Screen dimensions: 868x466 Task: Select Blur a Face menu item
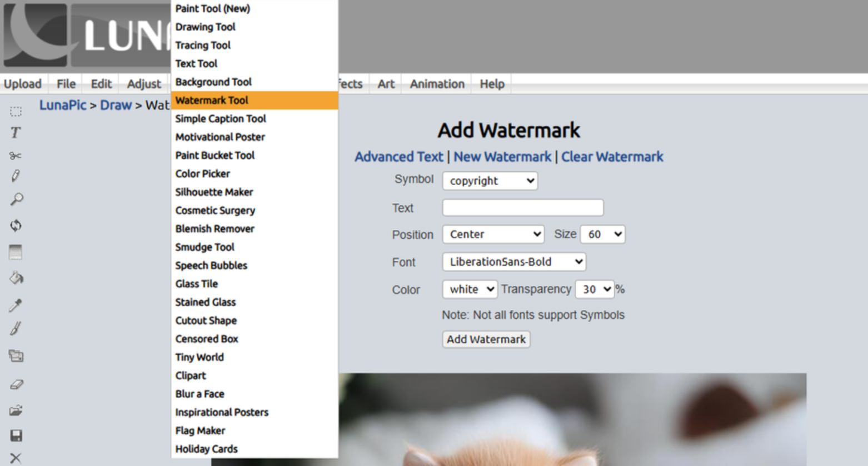click(x=255, y=394)
